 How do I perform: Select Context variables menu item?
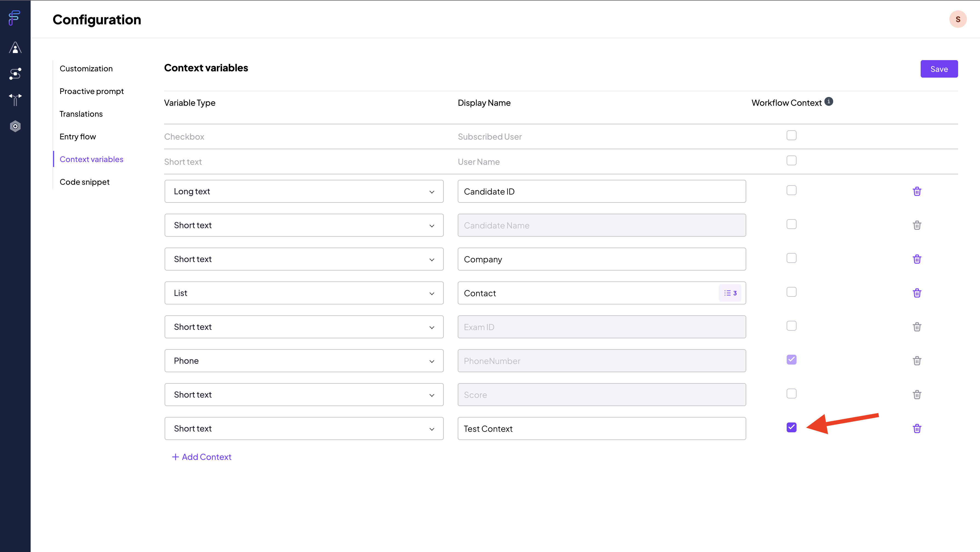click(x=91, y=159)
